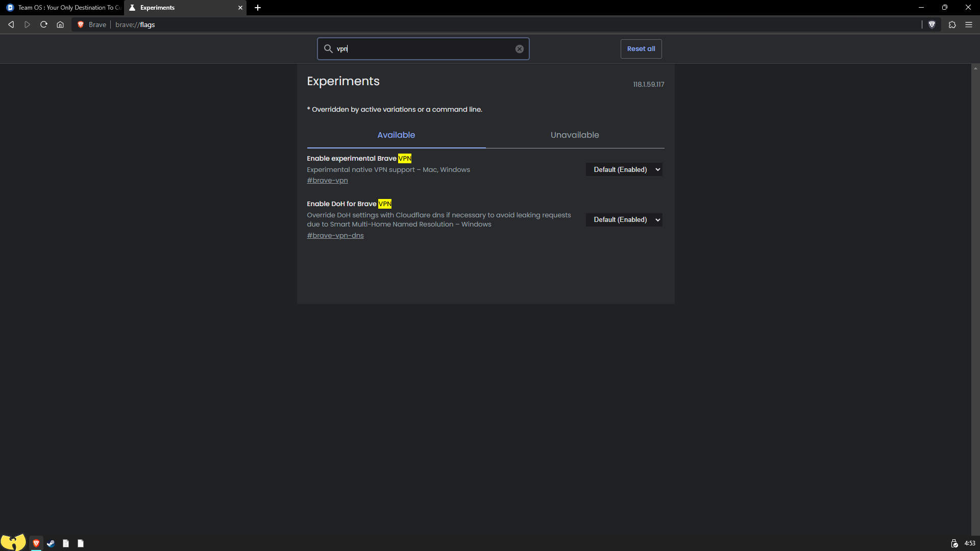The width and height of the screenshot is (980, 551).
Task: Open Brave from the taskbar
Action: (x=36, y=543)
